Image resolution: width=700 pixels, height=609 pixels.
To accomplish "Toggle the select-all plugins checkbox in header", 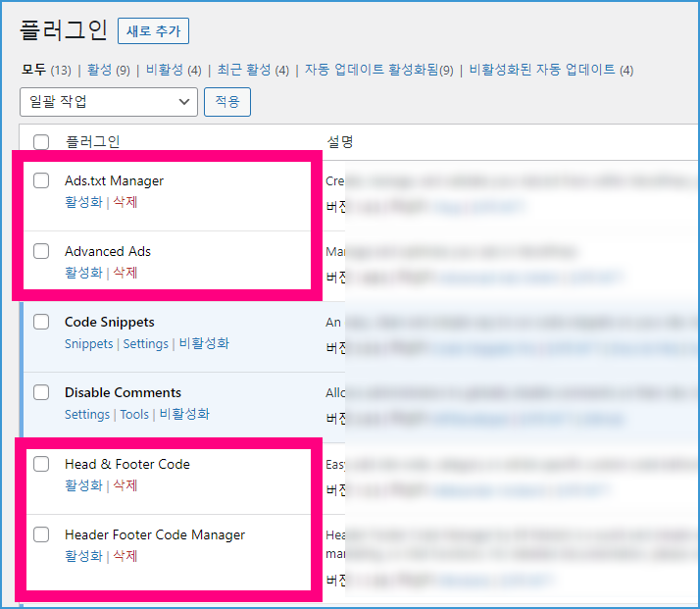I will (x=41, y=142).
